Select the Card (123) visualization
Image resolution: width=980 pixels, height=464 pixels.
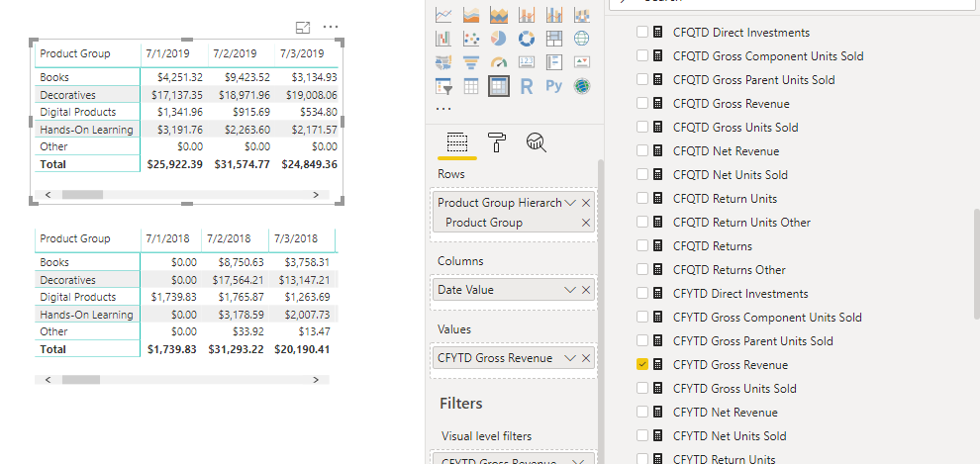[527, 62]
